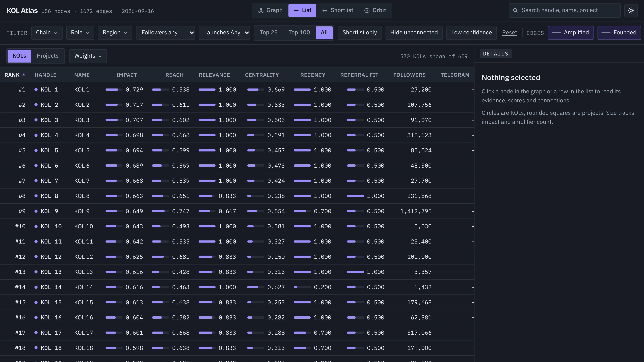644x362 pixels.
Task: Expand the Region filter dropdown
Action: 115,33
